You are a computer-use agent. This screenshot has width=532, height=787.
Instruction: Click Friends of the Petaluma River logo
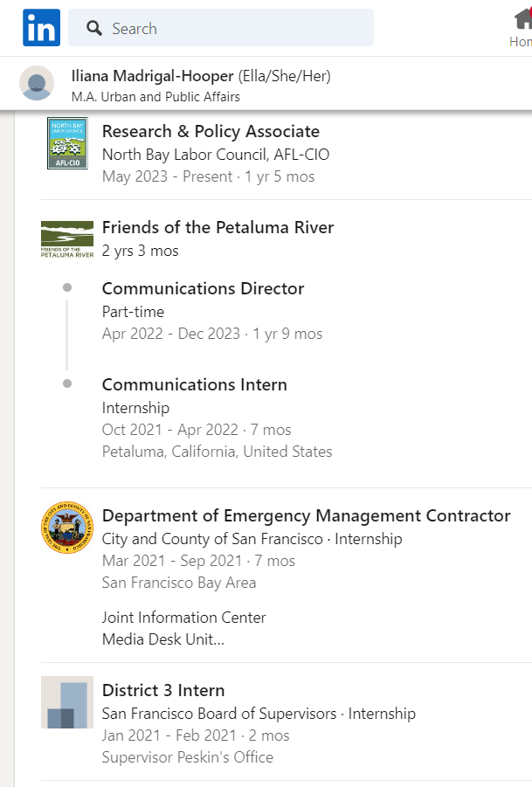point(67,239)
